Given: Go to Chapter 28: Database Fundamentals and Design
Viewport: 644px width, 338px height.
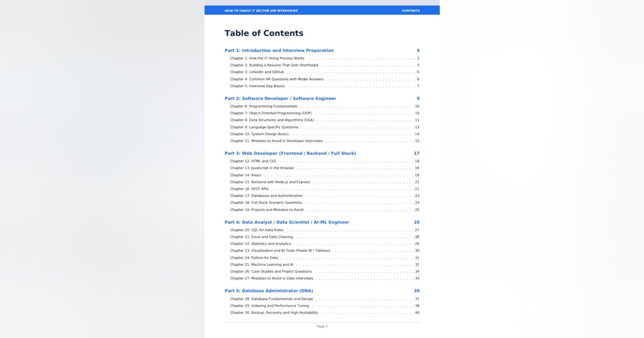Looking at the screenshot, I should click(271, 299).
